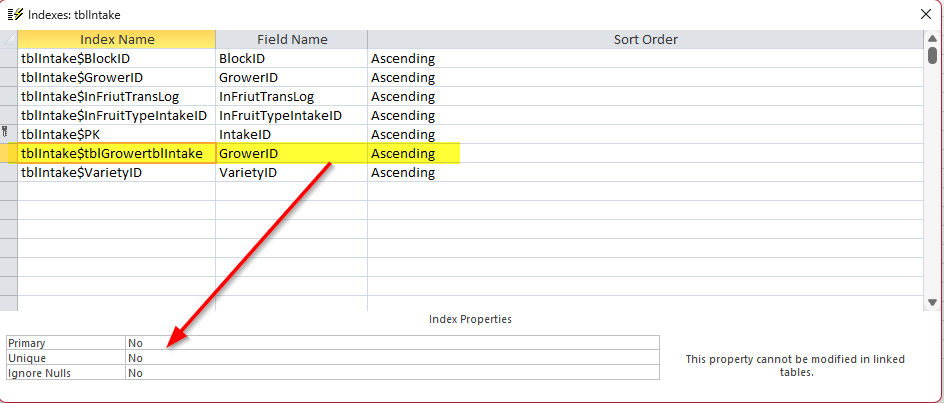Click the scroll up arrow of index list
The height and width of the screenshot is (403, 944).
click(932, 39)
